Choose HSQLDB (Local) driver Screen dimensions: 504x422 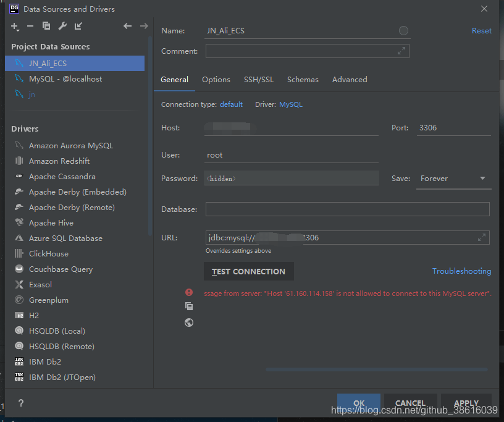click(75, 331)
